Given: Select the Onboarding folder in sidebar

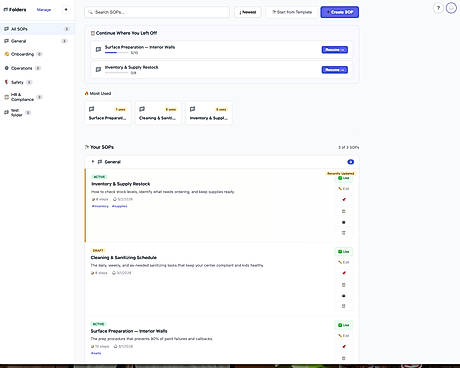Looking at the screenshot, I should (23, 54).
